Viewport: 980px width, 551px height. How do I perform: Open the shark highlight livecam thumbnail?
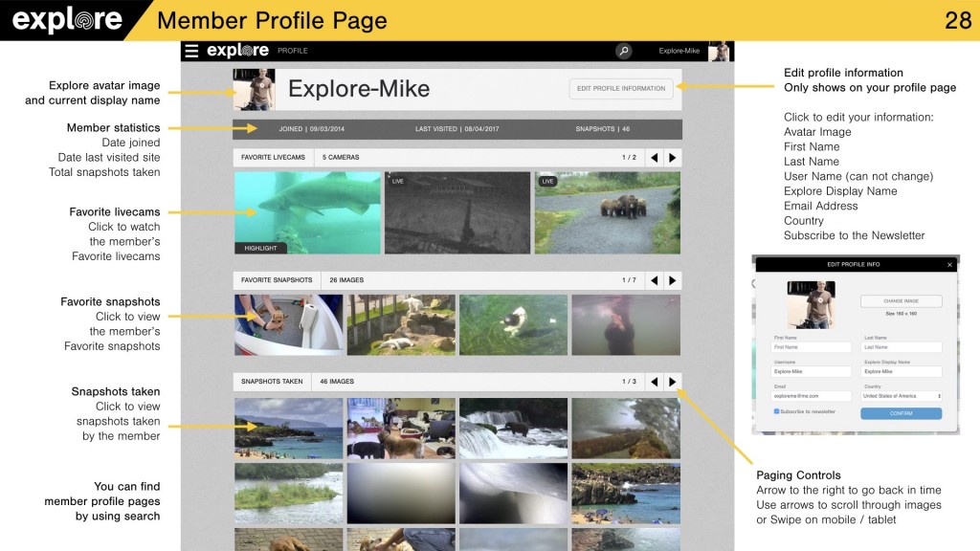(x=307, y=212)
